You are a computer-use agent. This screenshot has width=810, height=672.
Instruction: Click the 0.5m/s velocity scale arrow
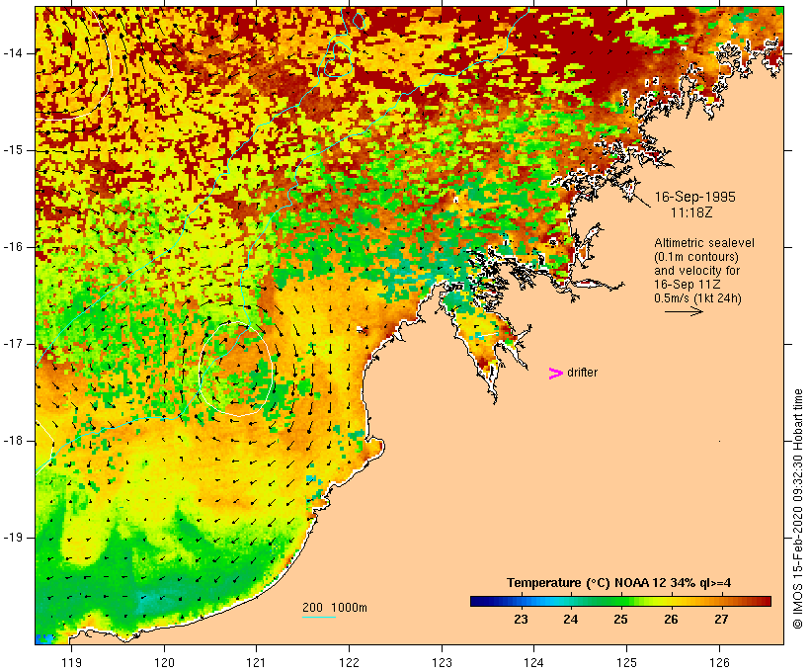pos(684,311)
